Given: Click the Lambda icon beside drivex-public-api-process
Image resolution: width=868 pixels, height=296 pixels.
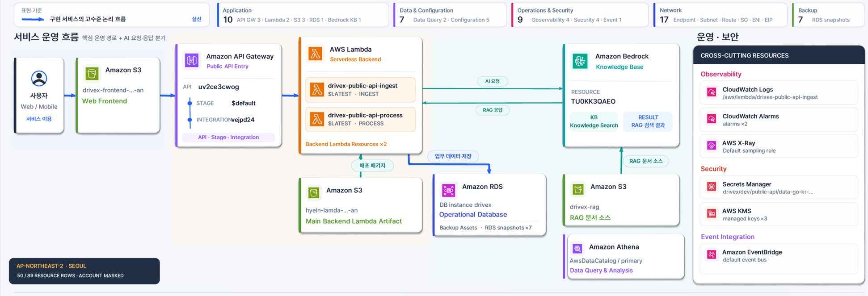Looking at the screenshot, I should [x=317, y=119].
